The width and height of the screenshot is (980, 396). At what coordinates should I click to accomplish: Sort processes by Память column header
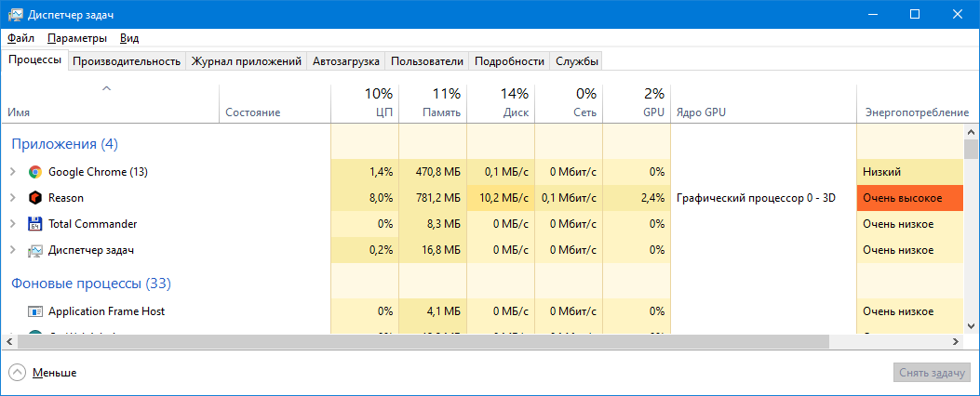pos(433,102)
